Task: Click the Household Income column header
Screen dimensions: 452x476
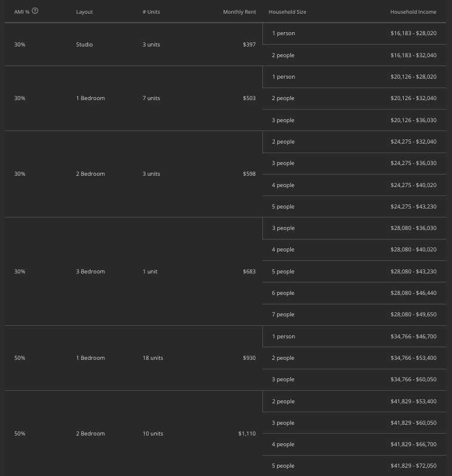Action: pos(413,12)
